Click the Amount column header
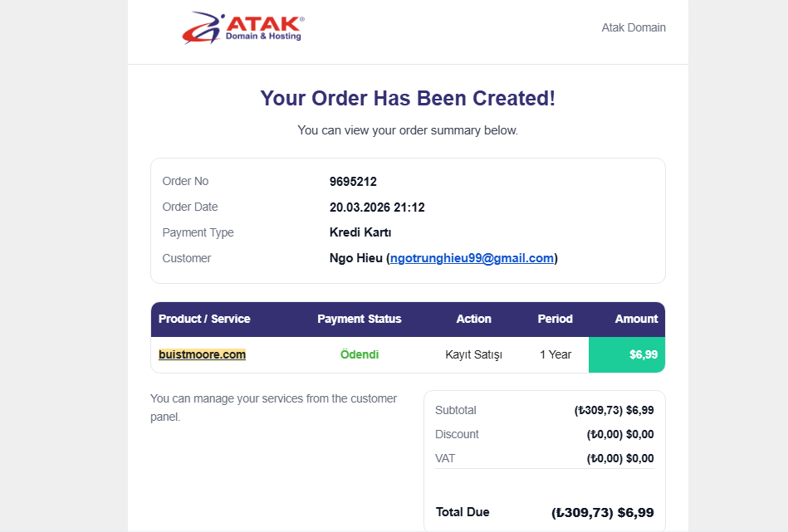 tap(636, 319)
